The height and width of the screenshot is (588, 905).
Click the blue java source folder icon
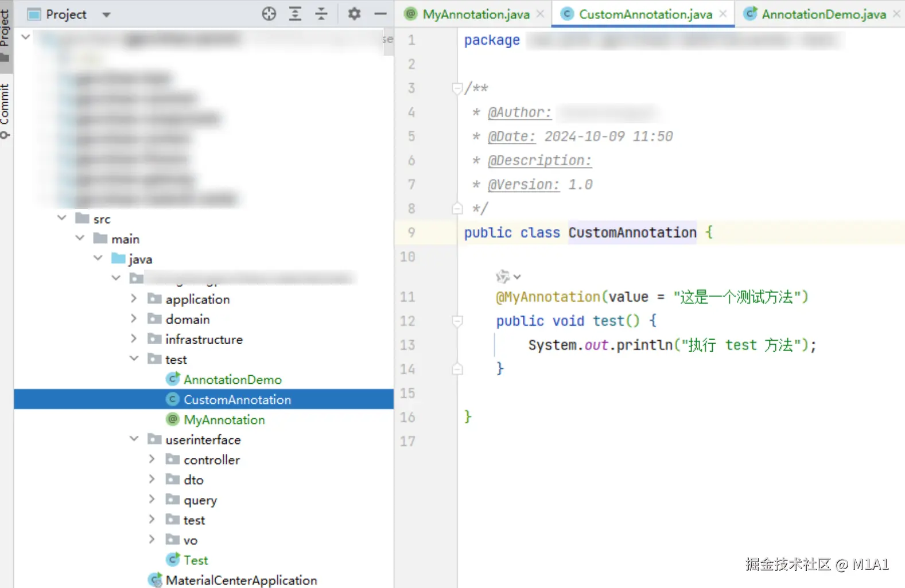pos(118,259)
